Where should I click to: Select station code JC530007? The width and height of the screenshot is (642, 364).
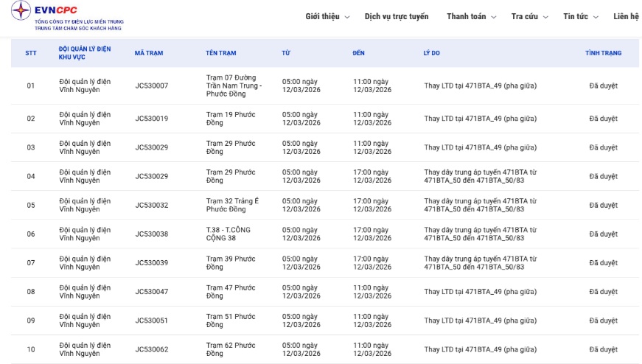152,86
